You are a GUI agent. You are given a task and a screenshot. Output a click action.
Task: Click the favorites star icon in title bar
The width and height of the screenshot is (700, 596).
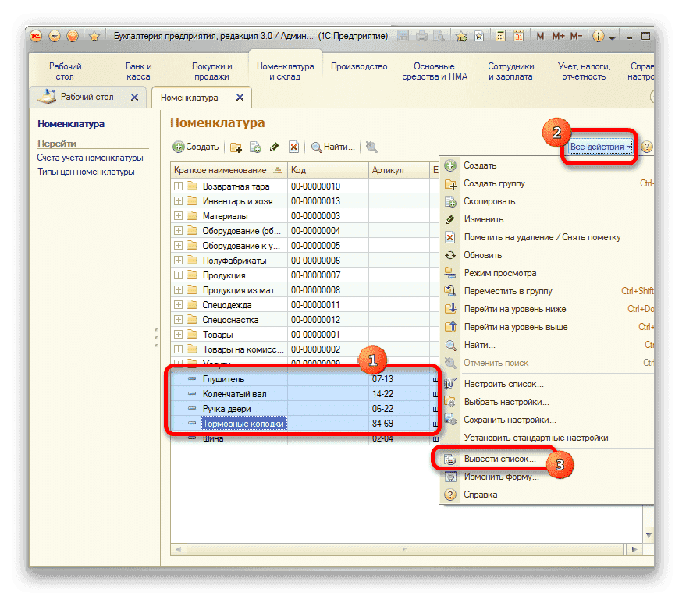[94, 36]
